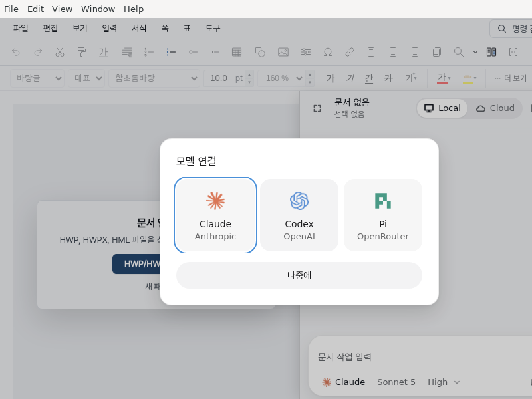Open the 대표 language dropdown
This screenshot has height=399, width=532.
click(x=86, y=78)
